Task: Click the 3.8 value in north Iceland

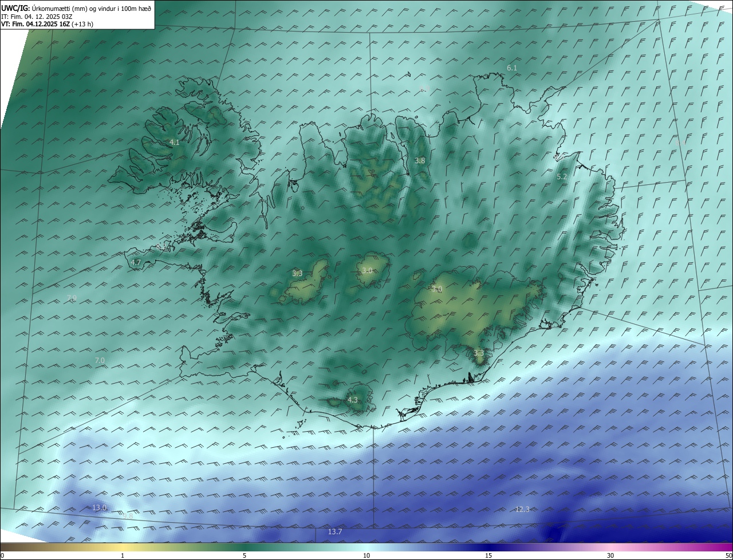Action: [420, 161]
